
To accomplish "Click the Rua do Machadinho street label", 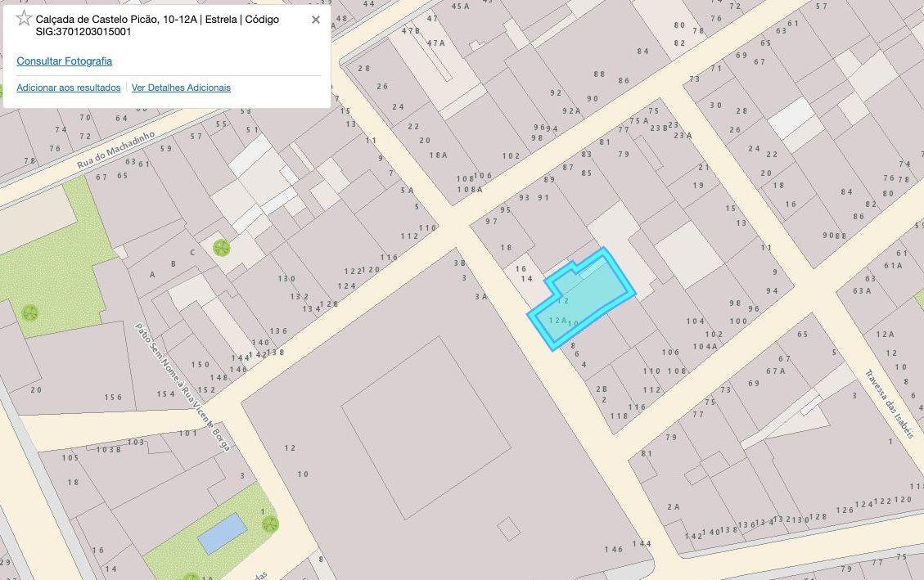I will [x=115, y=150].
